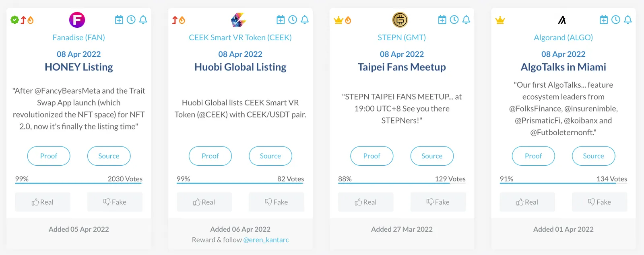This screenshot has width=644, height=255.
Task: Enable bell notification on the STEPN card
Action: pos(466,20)
